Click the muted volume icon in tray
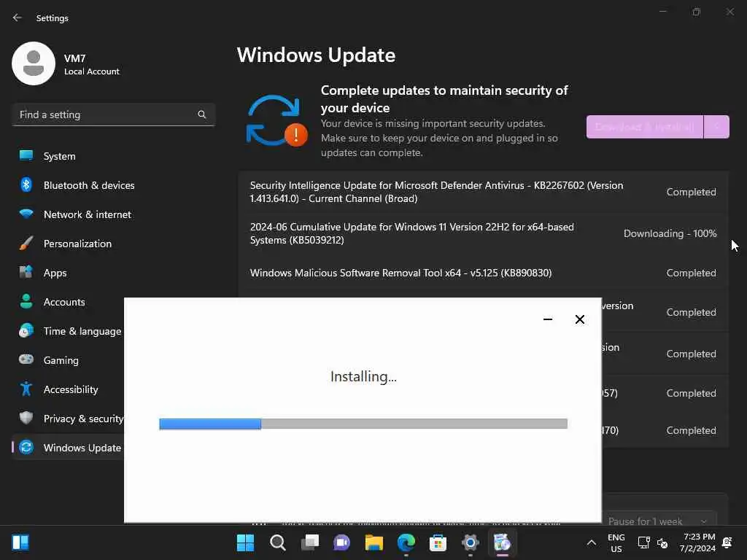 [662, 542]
